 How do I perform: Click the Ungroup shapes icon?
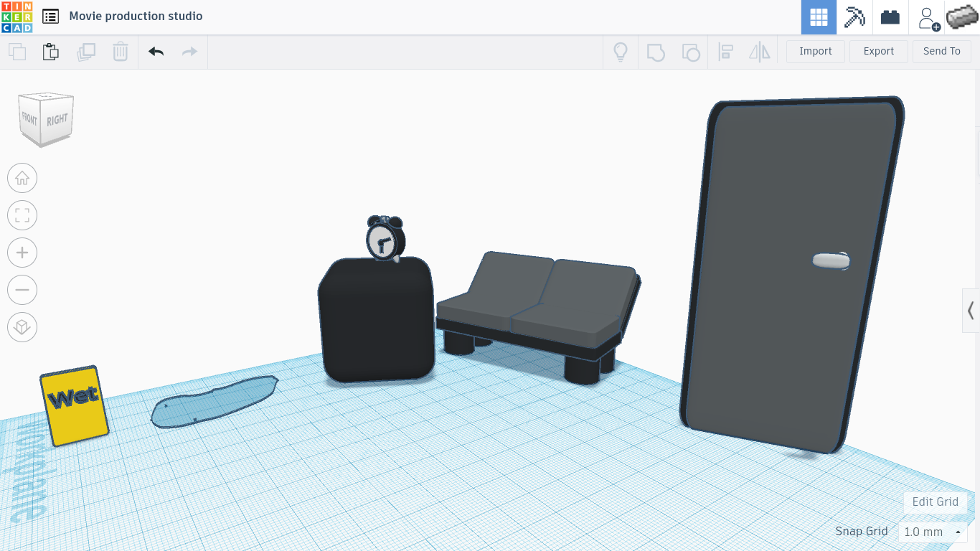coord(690,52)
